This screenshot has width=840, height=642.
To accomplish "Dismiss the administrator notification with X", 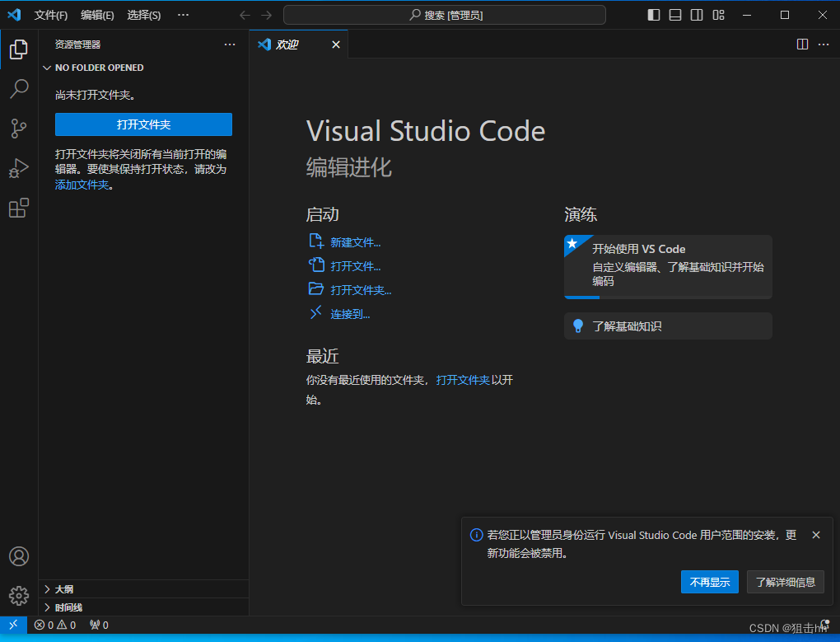I will pyautogui.click(x=816, y=535).
